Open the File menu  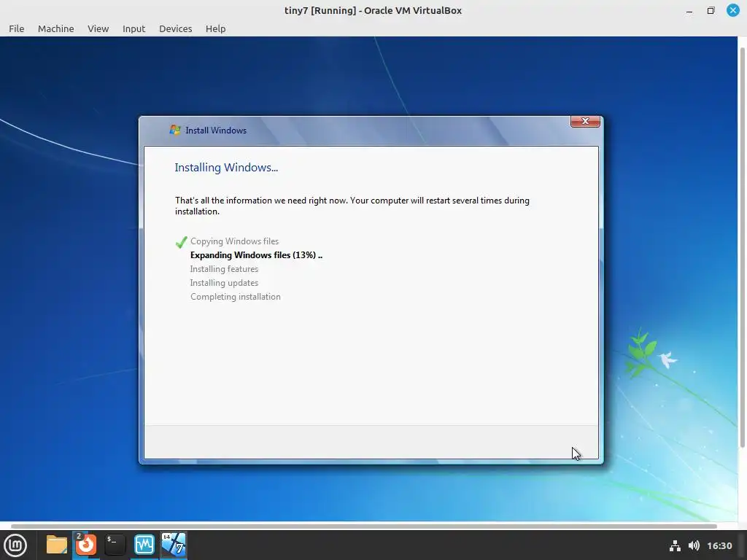click(x=16, y=28)
